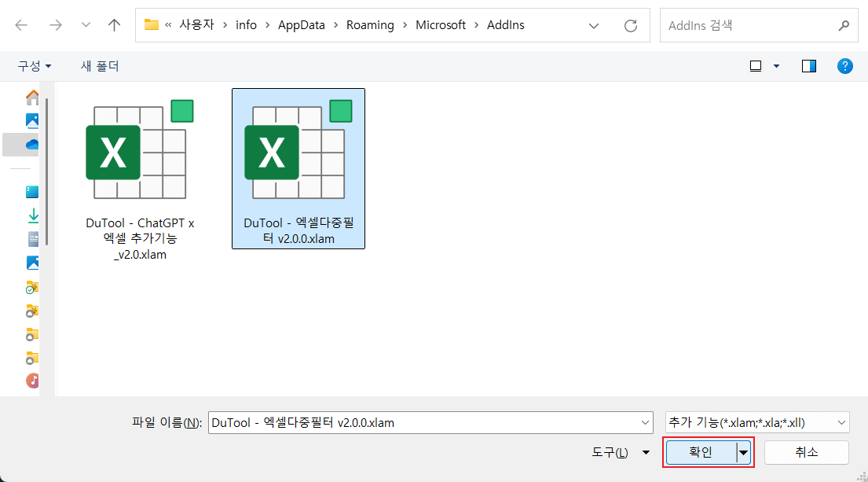Navigate to AppData in breadcrumb path
Viewport: 868px width, 482px height.
301,25
